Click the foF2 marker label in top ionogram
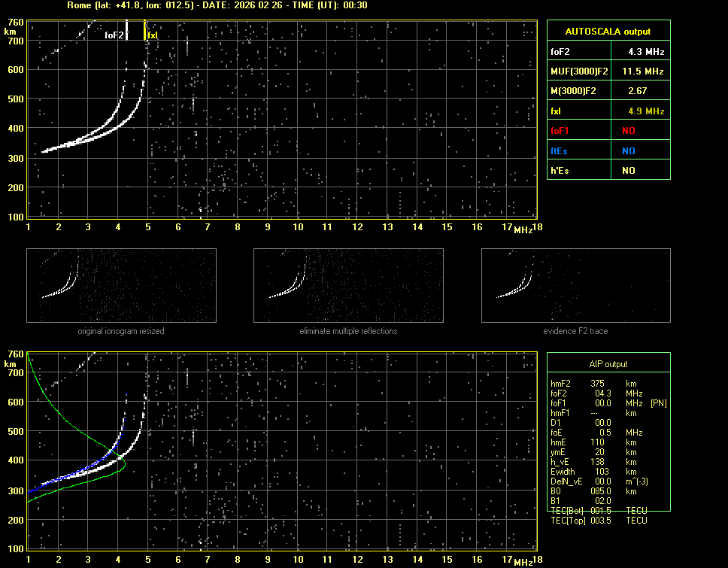This screenshot has height=568, width=728. tap(114, 35)
